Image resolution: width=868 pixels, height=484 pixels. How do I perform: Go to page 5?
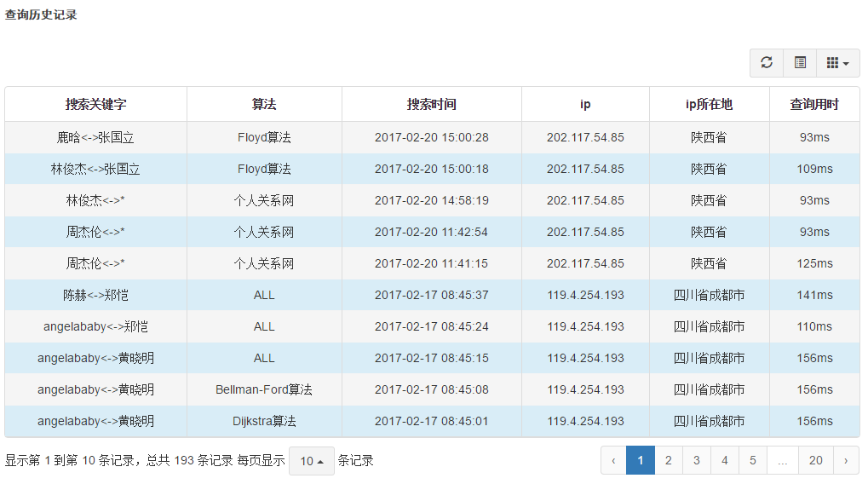pyautogui.click(x=753, y=460)
